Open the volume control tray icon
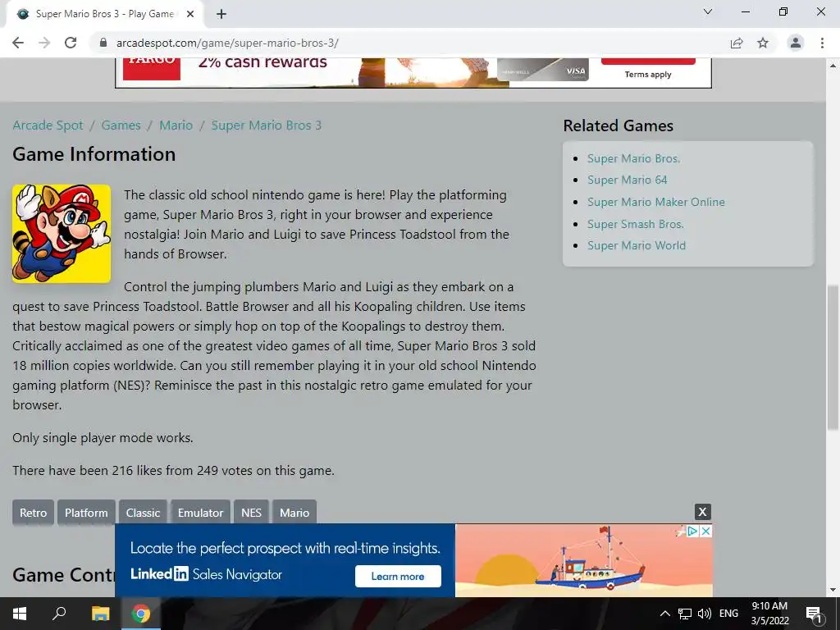The width and height of the screenshot is (840, 630). (705, 614)
